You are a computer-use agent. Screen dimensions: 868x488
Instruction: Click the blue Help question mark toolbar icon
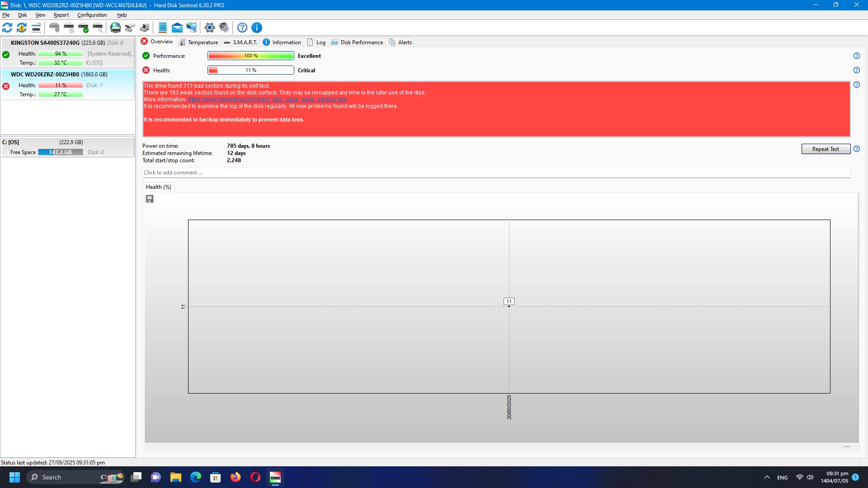(x=242, y=28)
